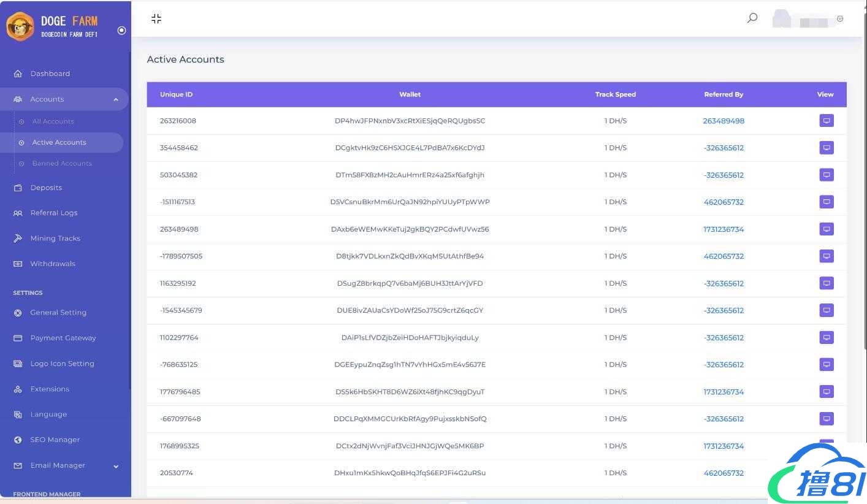Click view icon for account -768635125

(826, 364)
